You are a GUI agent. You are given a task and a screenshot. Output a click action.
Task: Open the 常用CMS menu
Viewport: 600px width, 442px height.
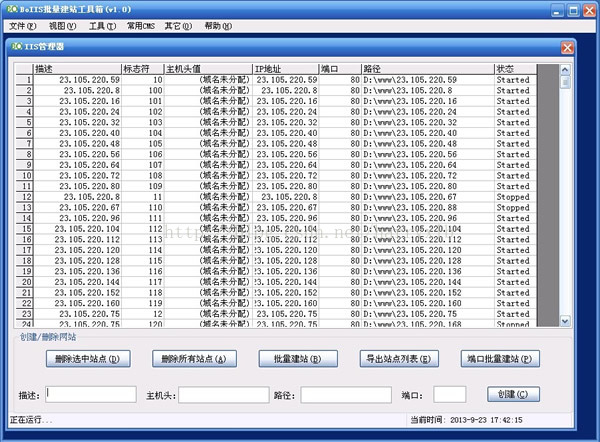point(141,26)
